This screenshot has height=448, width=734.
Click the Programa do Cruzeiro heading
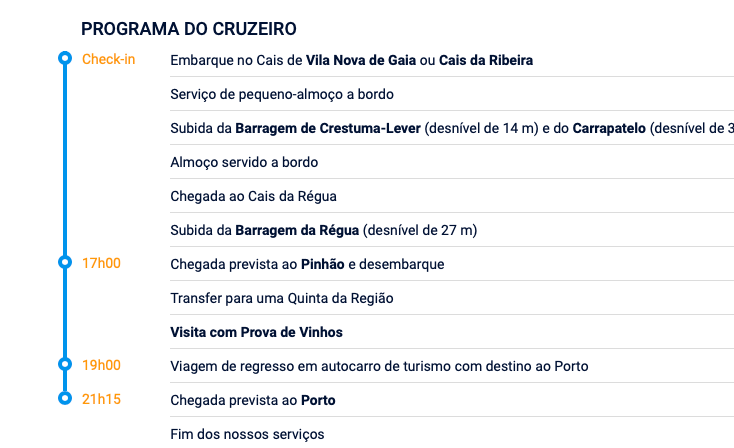[x=188, y=28]
